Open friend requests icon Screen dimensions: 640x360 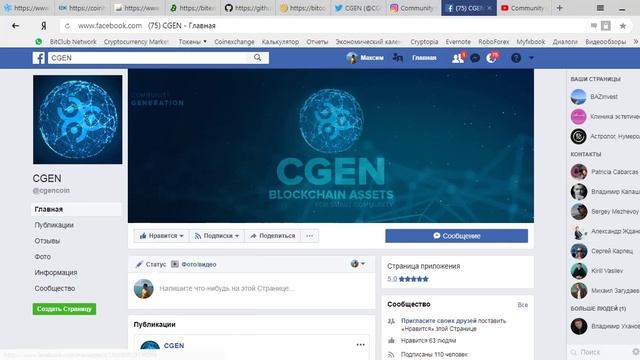[458, 58]
